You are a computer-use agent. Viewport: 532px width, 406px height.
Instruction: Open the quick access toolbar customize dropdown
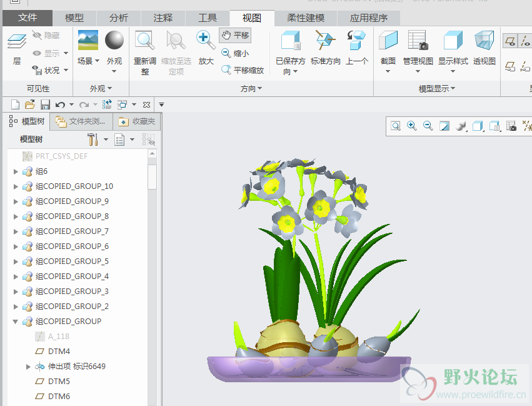click(161, 104)
